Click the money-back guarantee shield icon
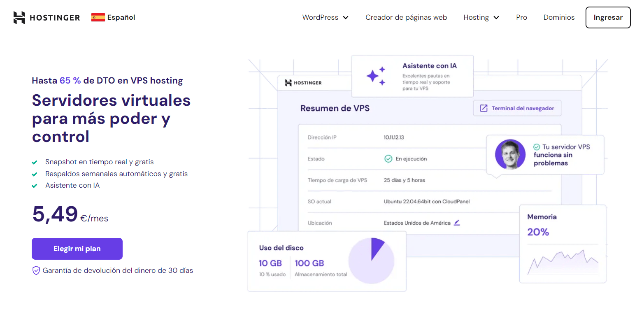644x335 pixels. coord(36,270)
